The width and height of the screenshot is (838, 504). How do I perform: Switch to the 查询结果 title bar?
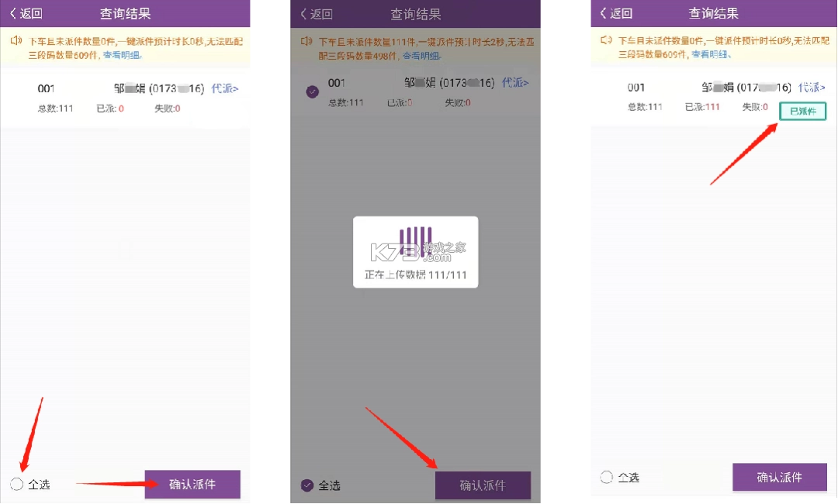(x=124, y=12)
